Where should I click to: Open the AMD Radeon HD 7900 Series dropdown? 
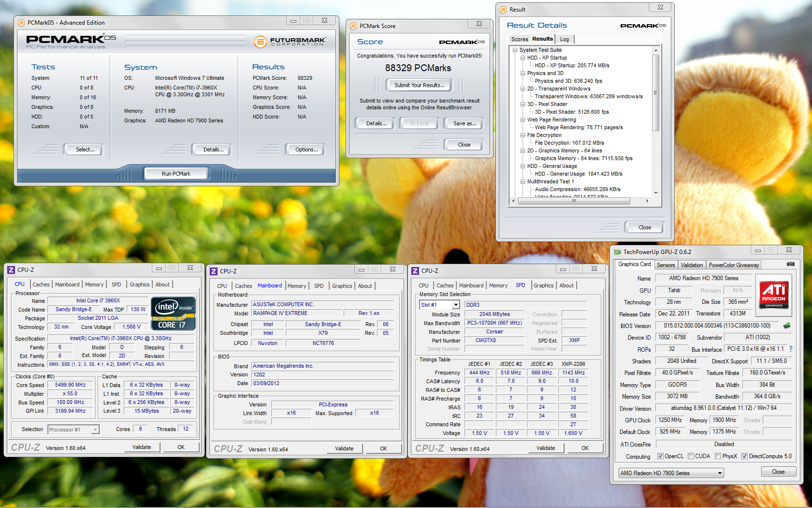tap(720, 473)
